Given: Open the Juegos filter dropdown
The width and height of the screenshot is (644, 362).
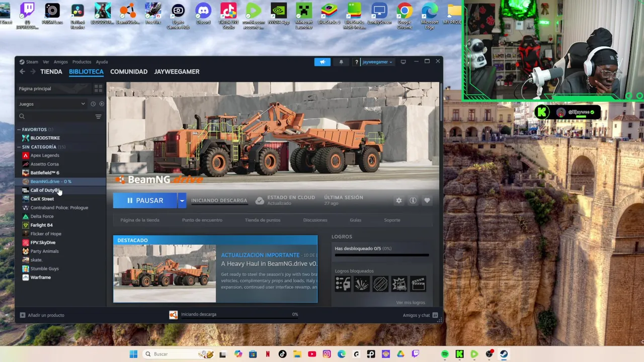Looking at the screenshot, I should pyautogui.click(x=52, y=104).
